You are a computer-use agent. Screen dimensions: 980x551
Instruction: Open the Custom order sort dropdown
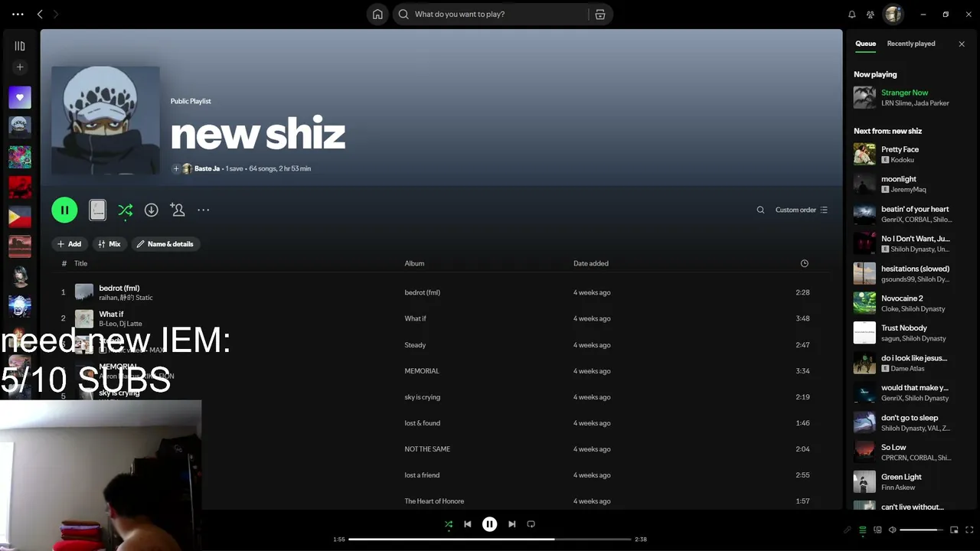point(802,210)
